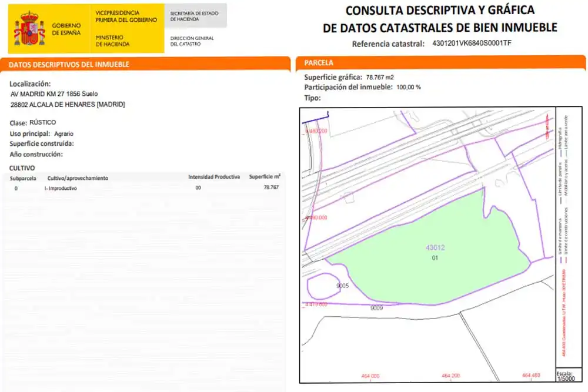Click the vertical map legend strip
Viewport: 588px width, 392px height.
(569, 237)
